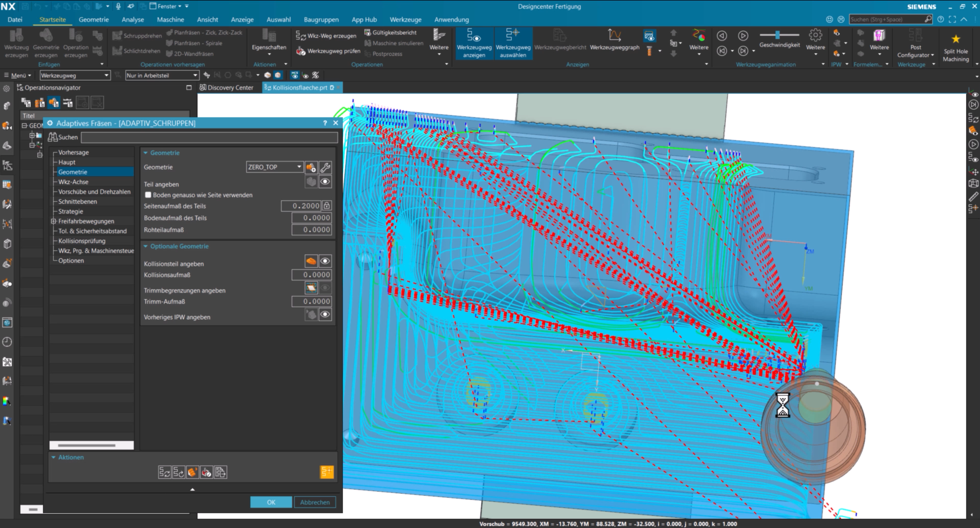Click the Trimmbegrenzungen angeben select icon

[311, 288]
